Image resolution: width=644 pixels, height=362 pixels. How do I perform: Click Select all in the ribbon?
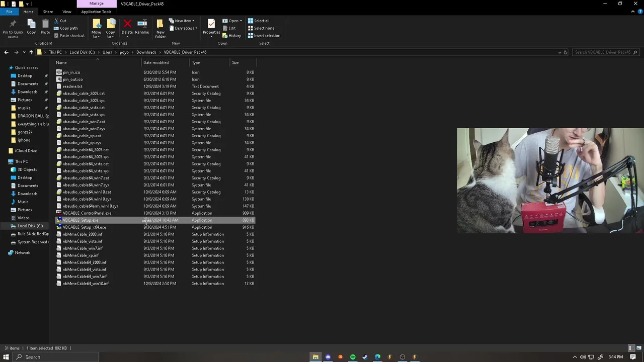[258, 21]
